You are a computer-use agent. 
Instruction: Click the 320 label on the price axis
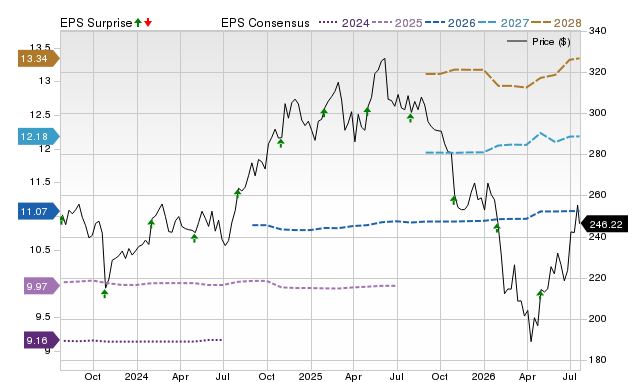click(x=598, y=72)
